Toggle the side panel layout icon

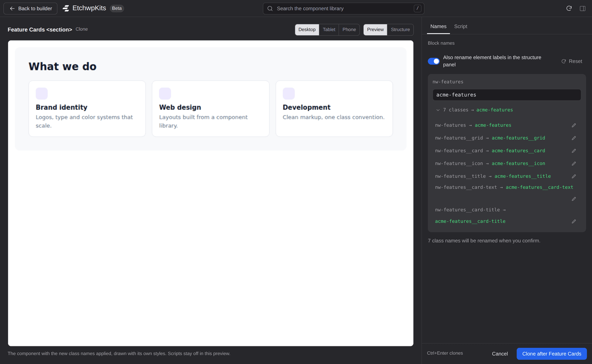[582, 8]
